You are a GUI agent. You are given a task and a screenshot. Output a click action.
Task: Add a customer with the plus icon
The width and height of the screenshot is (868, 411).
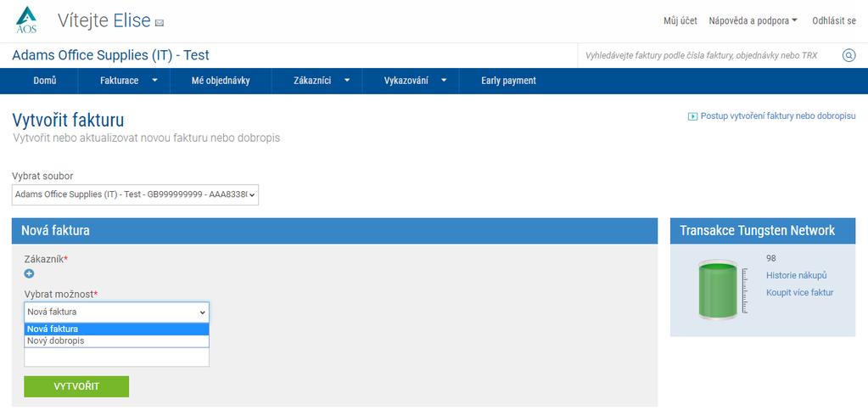click(x=30, y=273)
